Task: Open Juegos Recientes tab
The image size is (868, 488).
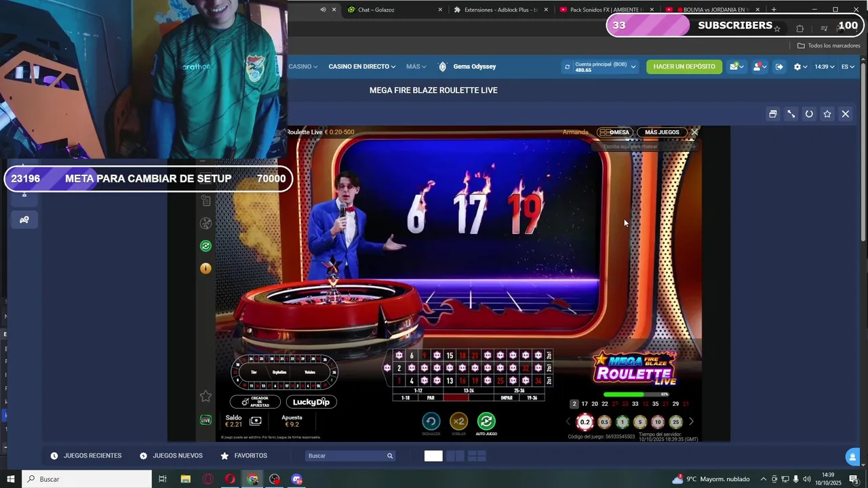Action: (86, 455)
